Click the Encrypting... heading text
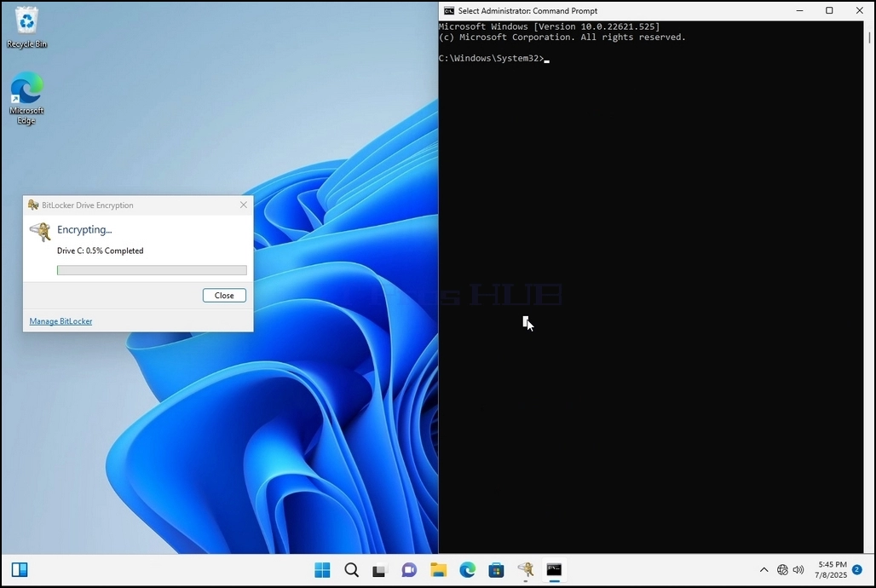The height and width of the screenshot is (588, 876). coord(84,230)
